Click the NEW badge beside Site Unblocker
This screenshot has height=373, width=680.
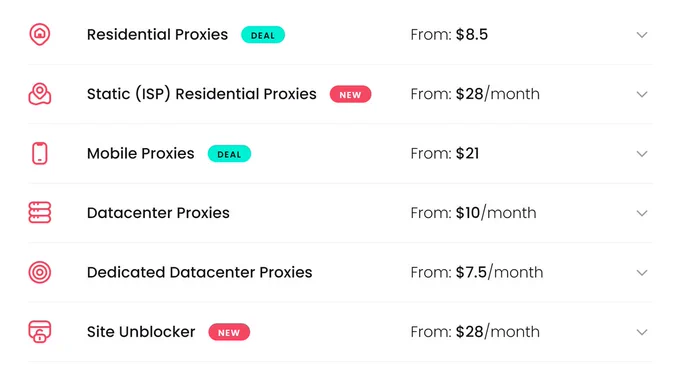point(229,332)
